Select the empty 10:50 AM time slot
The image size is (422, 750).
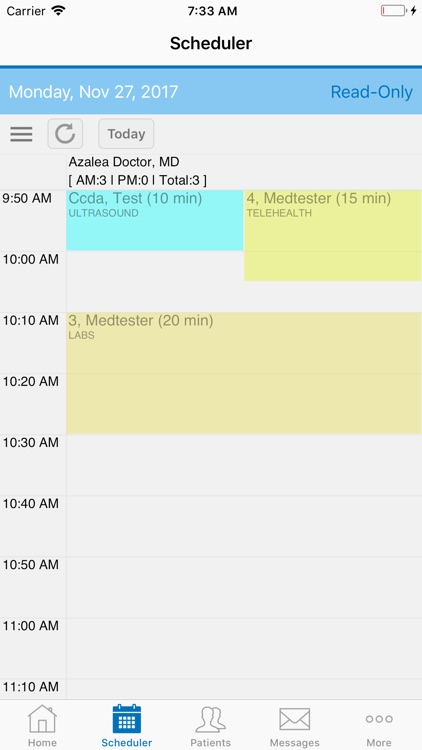pyautogui.click(x=244, y=587)
